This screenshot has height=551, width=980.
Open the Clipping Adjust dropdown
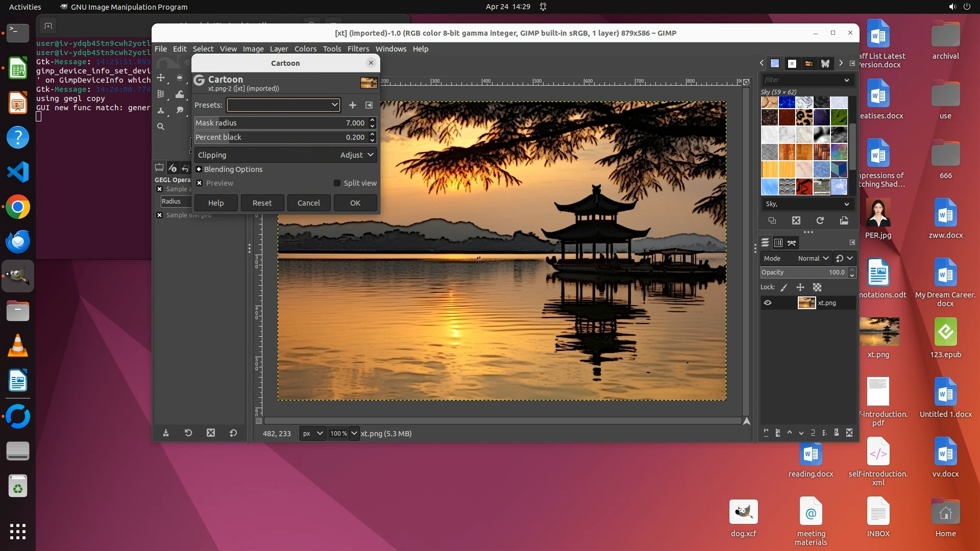(x=357, y=155)
